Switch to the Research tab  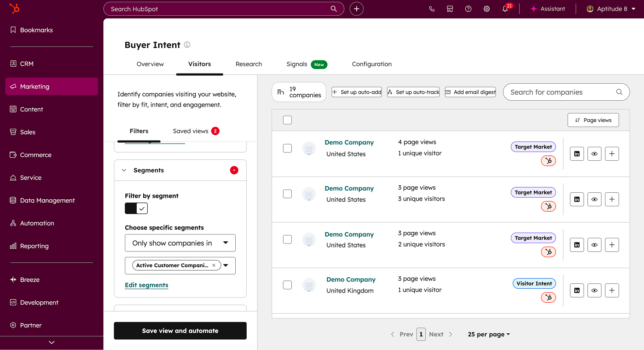tap(248, 64)
